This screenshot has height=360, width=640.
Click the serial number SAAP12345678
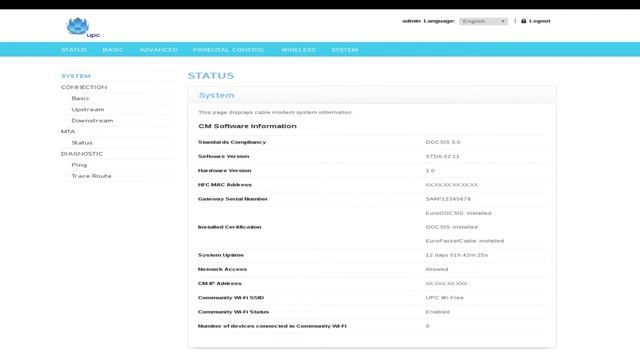[x=448, y=199]
